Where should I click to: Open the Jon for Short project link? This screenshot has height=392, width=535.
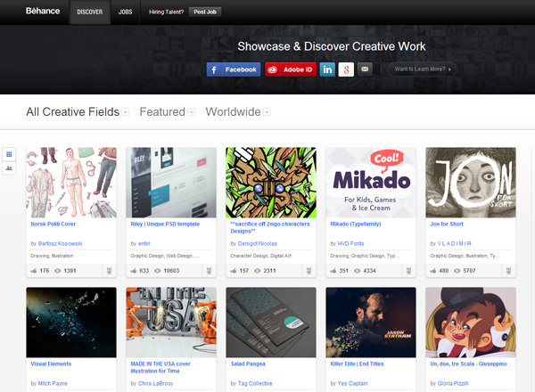click(447, 224)
